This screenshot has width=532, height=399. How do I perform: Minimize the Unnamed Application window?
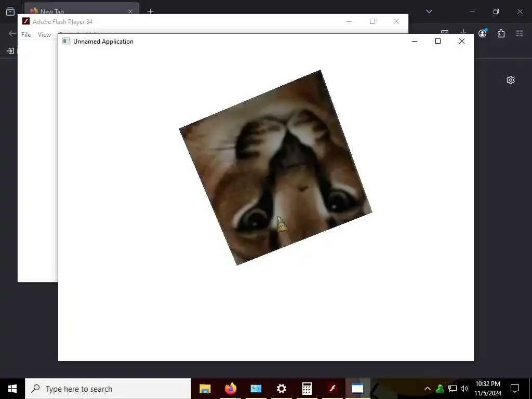tap(415, 41)
